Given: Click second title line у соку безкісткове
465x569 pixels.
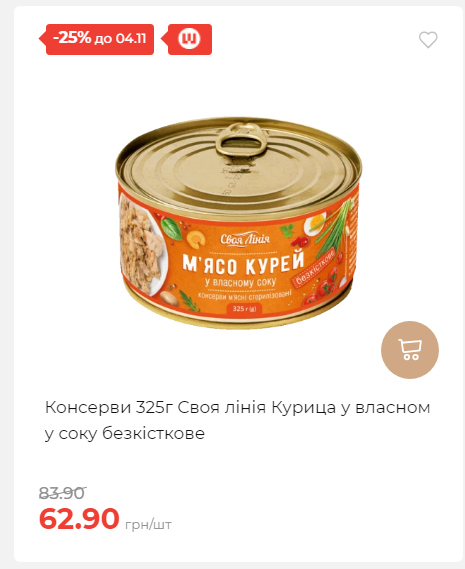Looking at the screenshot, I should pyautogui.click(x=125, y=433).
